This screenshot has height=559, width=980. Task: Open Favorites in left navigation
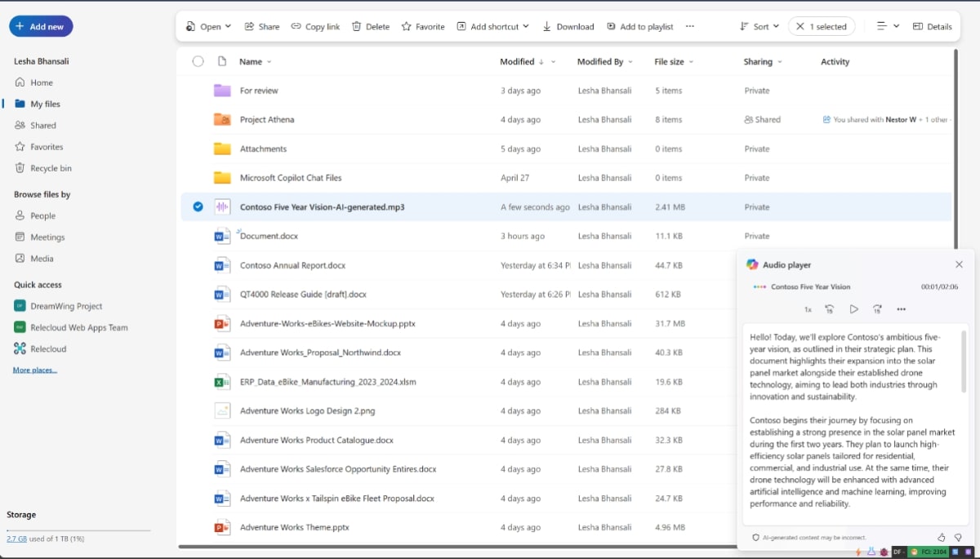[x=46, y=147]
